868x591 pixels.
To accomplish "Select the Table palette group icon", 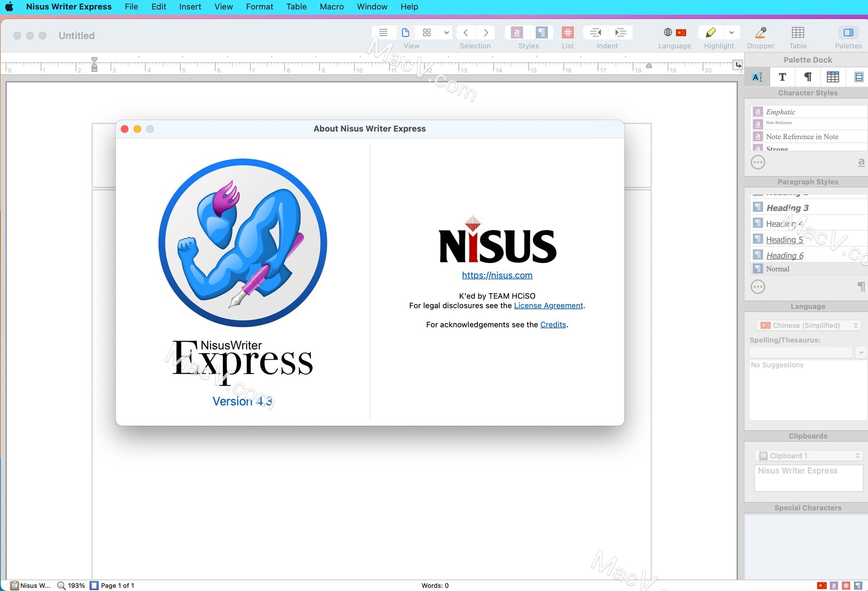I will (833, 77).
